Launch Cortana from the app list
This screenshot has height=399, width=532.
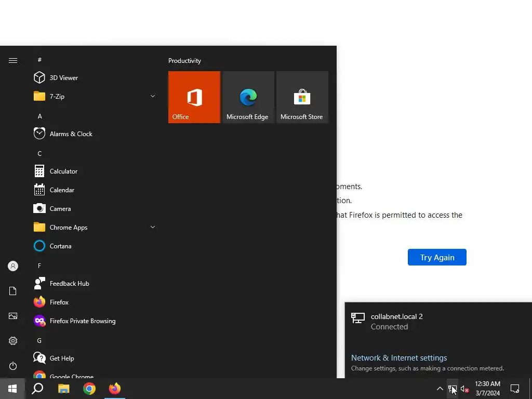coord(95,246)
